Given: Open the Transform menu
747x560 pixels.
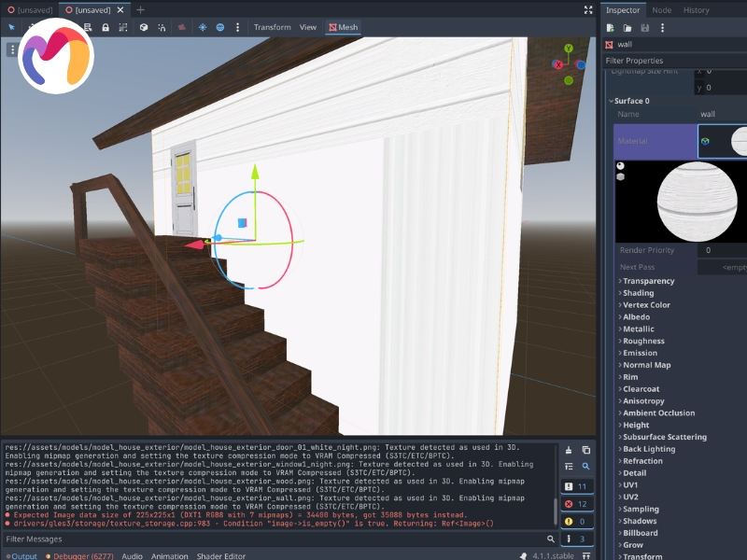Looking at the screenshot, I should coord(273,27).
